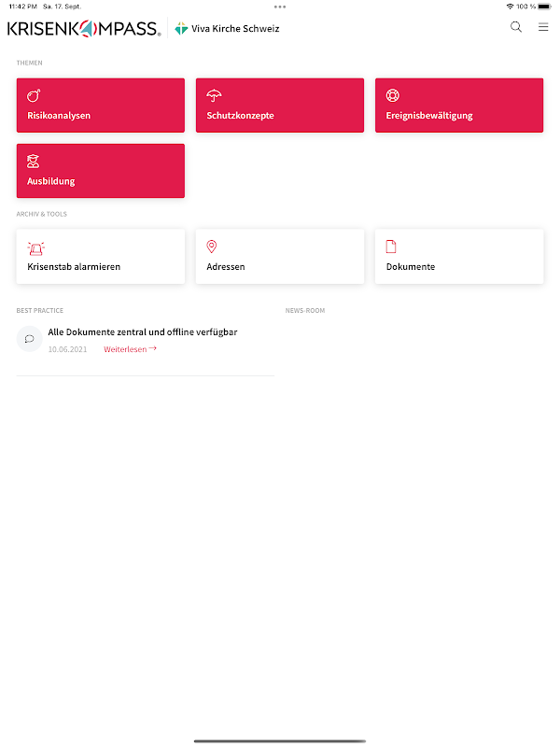
Task: Open the search magnifier icon
Action: tap(516, 27)
